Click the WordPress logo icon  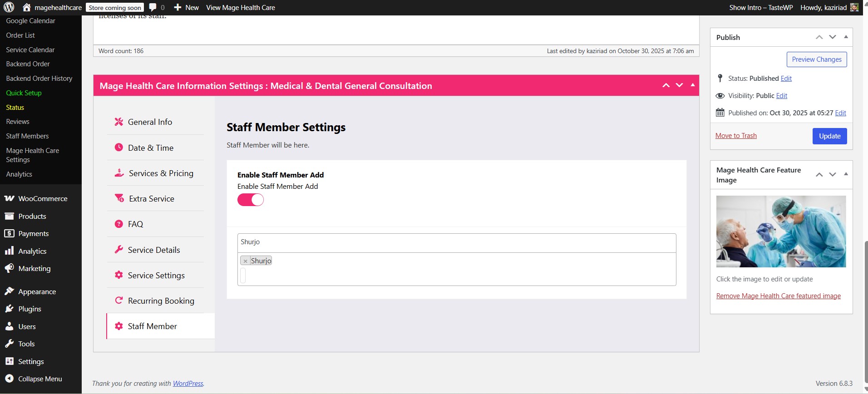click(x=9, y=7)
